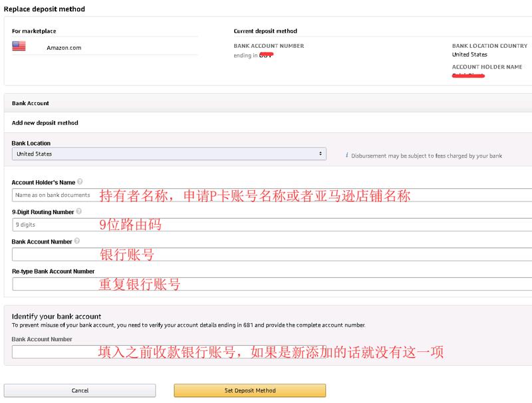This screenshot has height=403, width=532.
Task: Click the Replace deposit method title
Action: tap(45, 9)
